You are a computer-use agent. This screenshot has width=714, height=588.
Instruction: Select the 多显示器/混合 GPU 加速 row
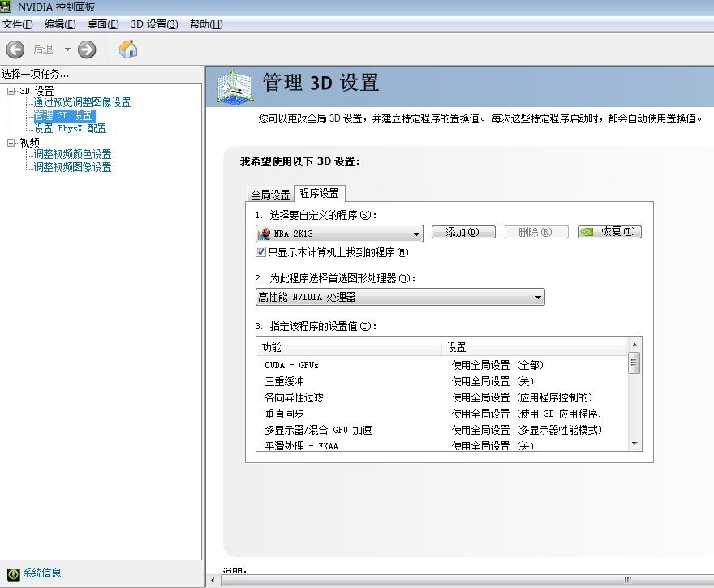click(x=441, y=430)
